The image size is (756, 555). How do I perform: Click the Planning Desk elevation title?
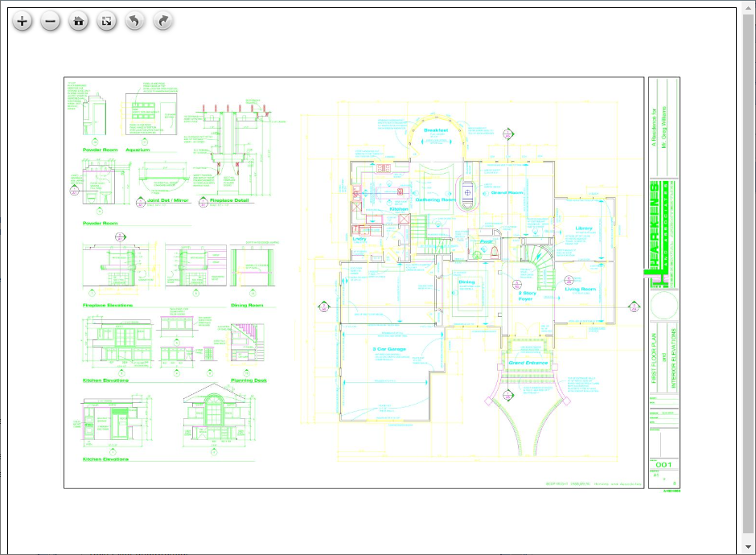249,380
